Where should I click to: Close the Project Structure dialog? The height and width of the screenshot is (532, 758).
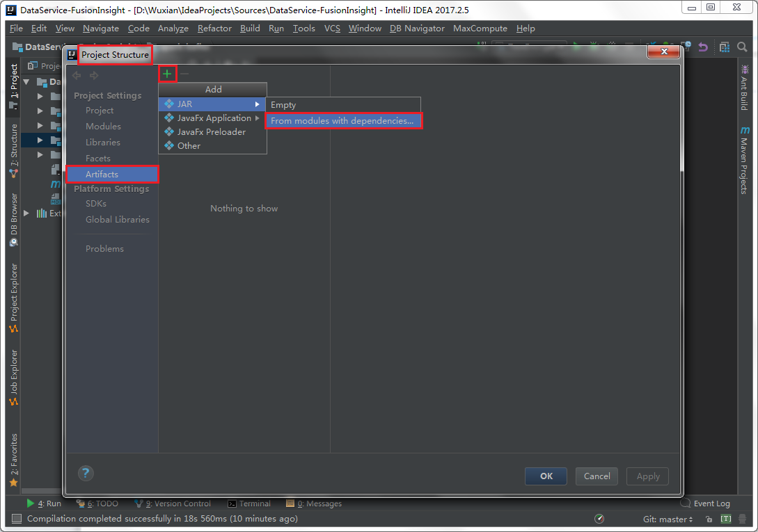(664, 51)
